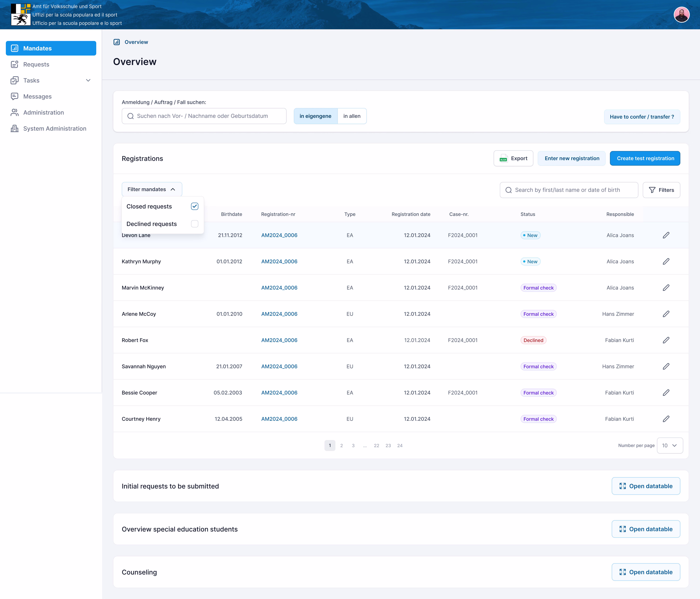The width and height of the screenshot is (700, 599).
Task: Collapse the Filter mandates dropdown
Action: point(152,189)
